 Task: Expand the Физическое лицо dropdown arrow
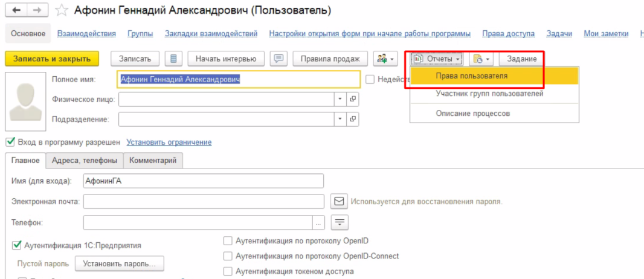[x=340, y=99]
